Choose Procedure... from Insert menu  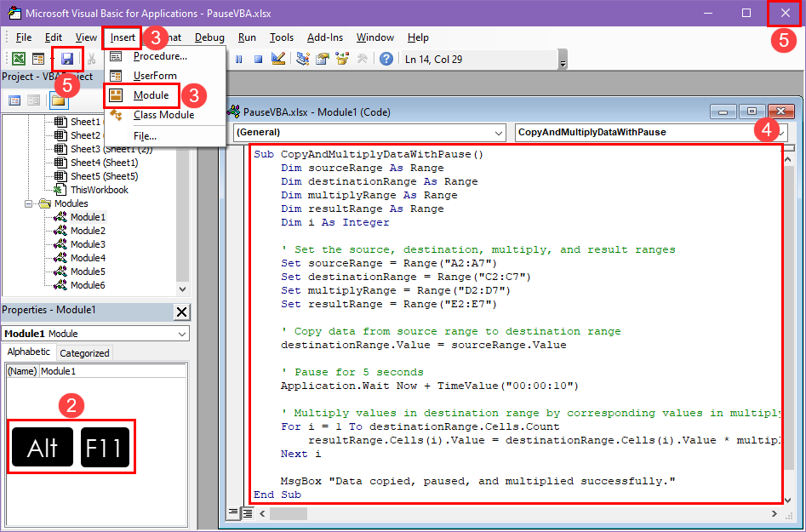[x=165, y=56]
